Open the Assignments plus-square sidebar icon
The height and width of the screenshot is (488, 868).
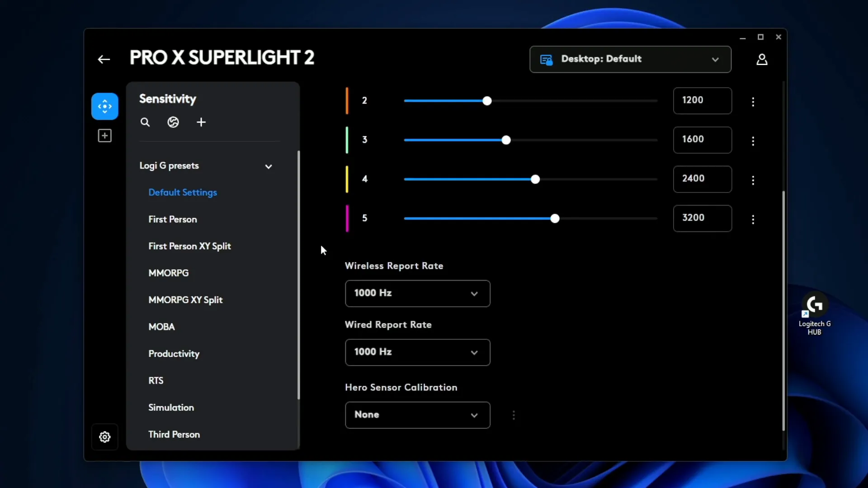[105, 136]
